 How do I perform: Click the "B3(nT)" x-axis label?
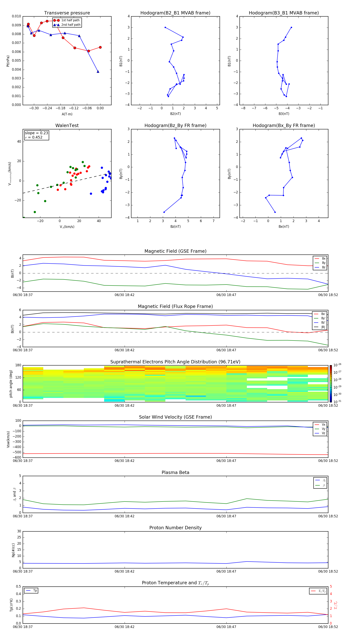coord(284,114)
